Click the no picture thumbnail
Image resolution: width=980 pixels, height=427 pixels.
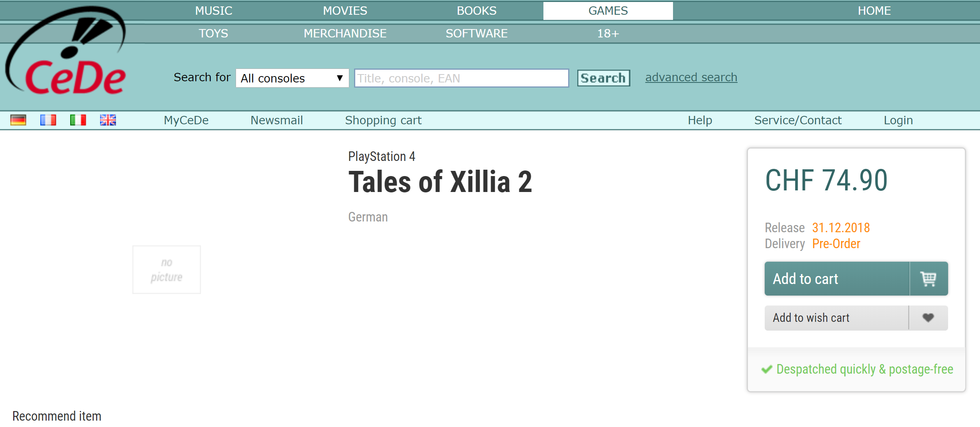167,270
